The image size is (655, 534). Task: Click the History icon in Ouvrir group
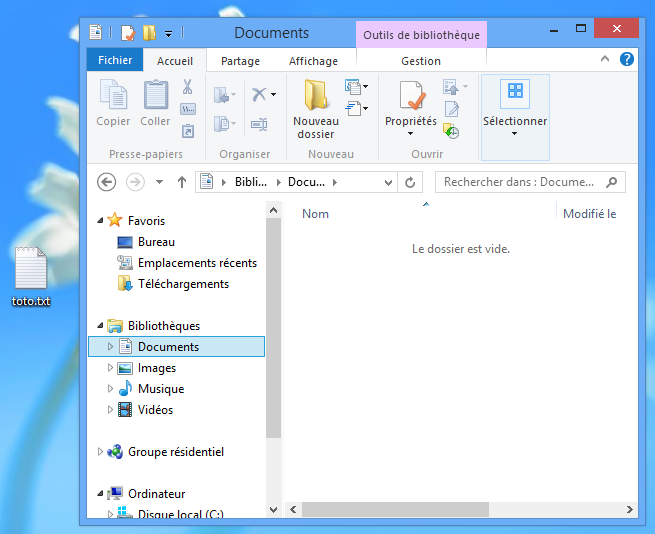click(451, 131)
